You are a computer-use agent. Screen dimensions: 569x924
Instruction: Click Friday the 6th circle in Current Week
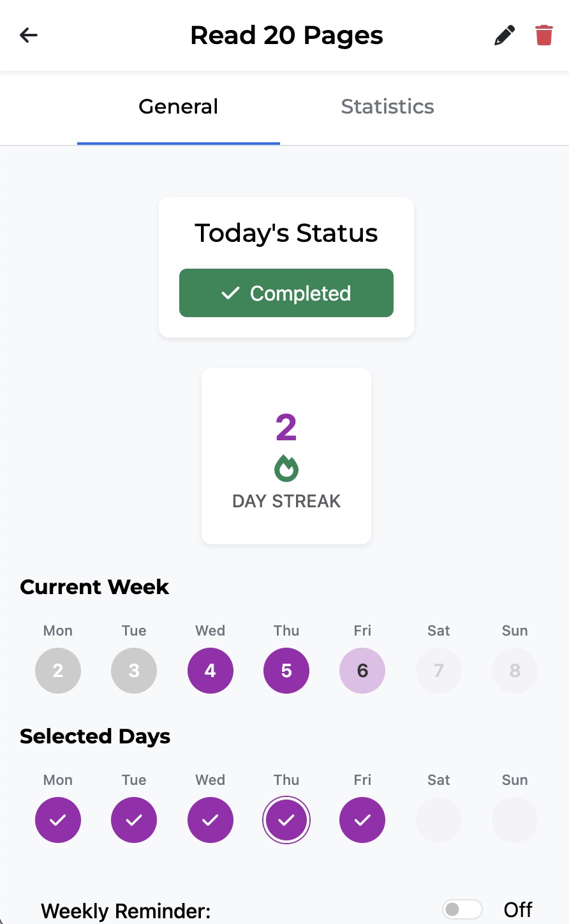coord(362,671)
